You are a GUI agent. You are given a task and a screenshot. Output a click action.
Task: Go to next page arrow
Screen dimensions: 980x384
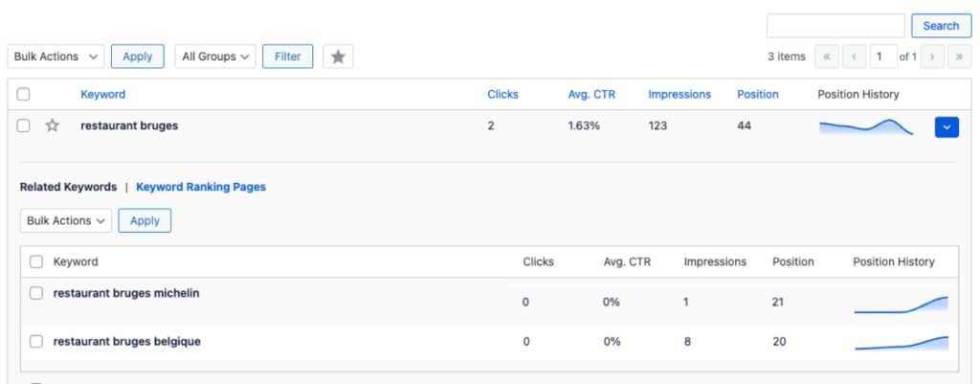point(932,56)
